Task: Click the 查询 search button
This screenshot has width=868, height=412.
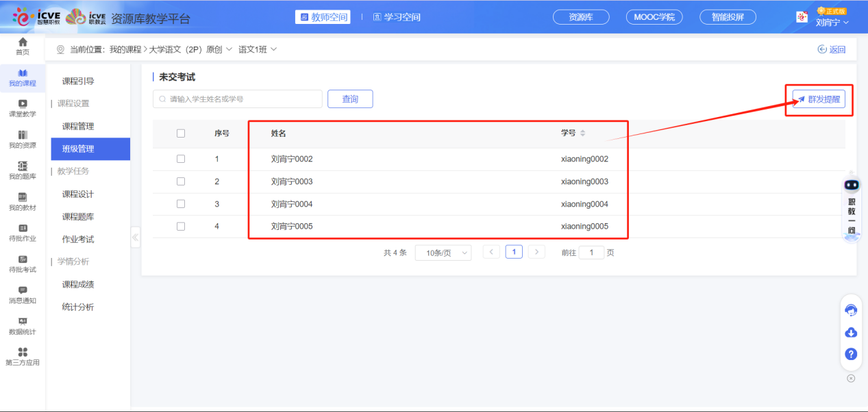Action: (350, 99)
